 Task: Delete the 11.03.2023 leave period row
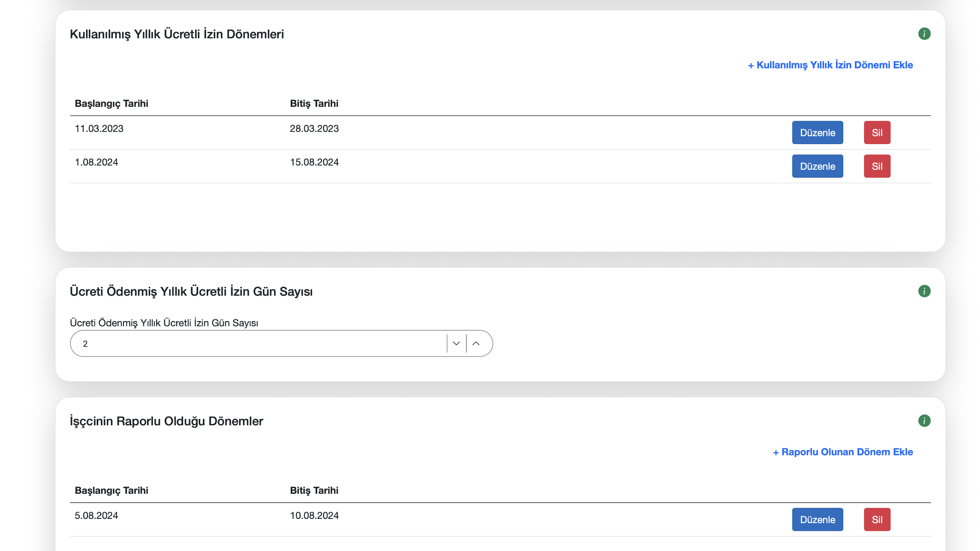click(x=877, y=133)
